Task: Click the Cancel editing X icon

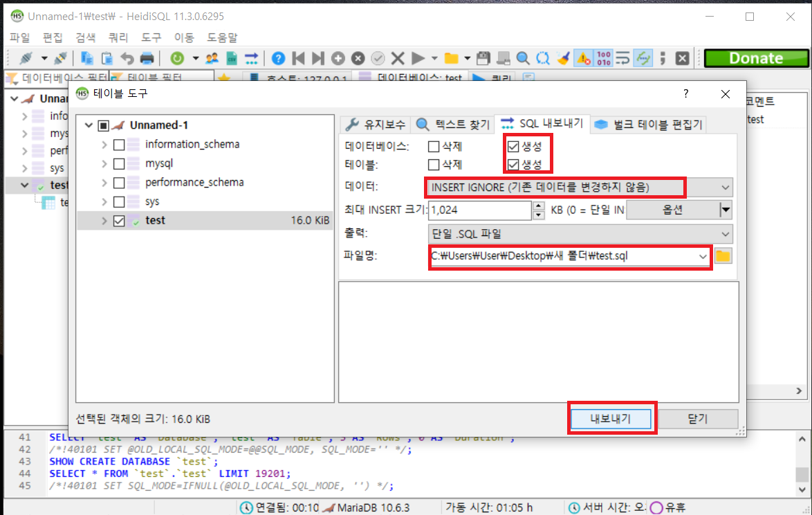Action: pyautogui.click(x=398, y=58)
